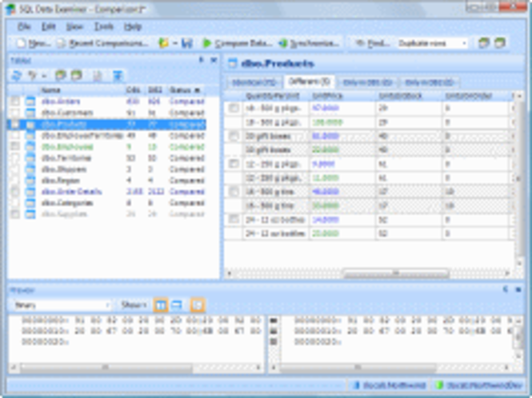Toggle the checkbox for dbo.Shippers
Screen dimensions: 532x398
(15, 169)
